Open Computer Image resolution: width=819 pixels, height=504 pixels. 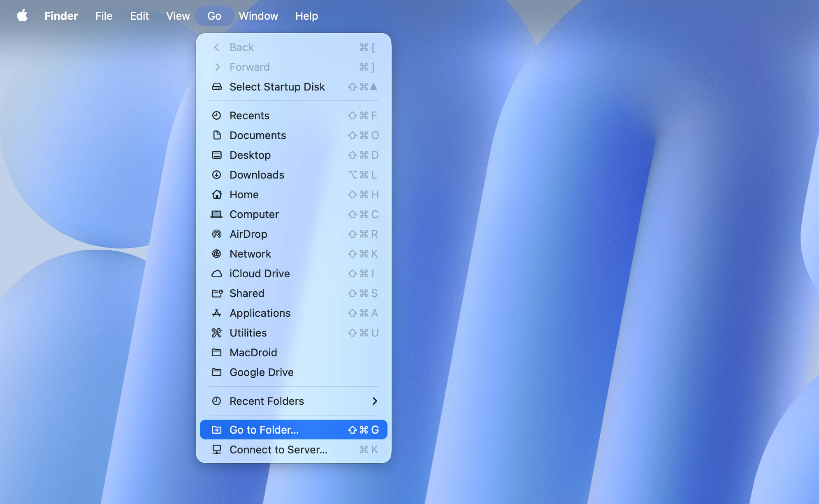click(254, 214)
